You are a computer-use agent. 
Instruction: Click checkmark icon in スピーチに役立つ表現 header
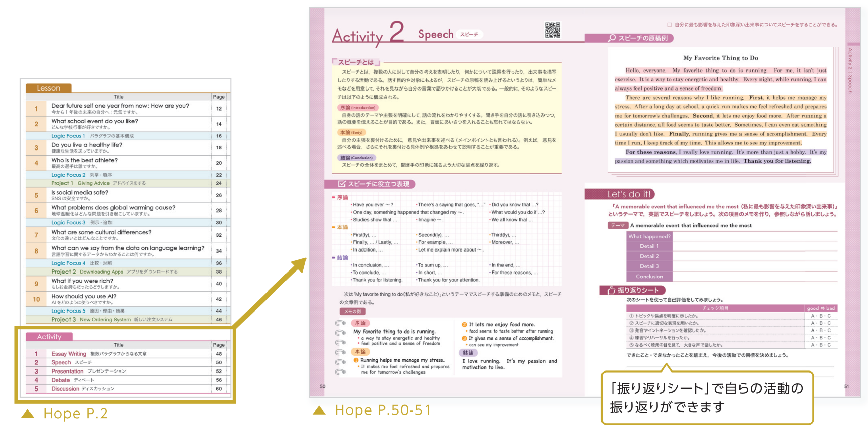click(341, 184)
